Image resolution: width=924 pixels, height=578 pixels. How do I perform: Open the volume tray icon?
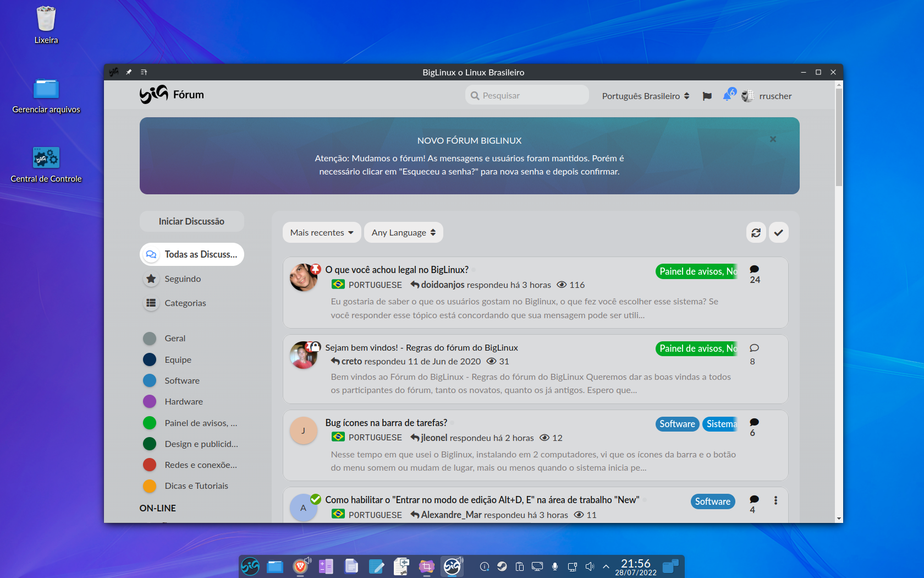[590, 566]
